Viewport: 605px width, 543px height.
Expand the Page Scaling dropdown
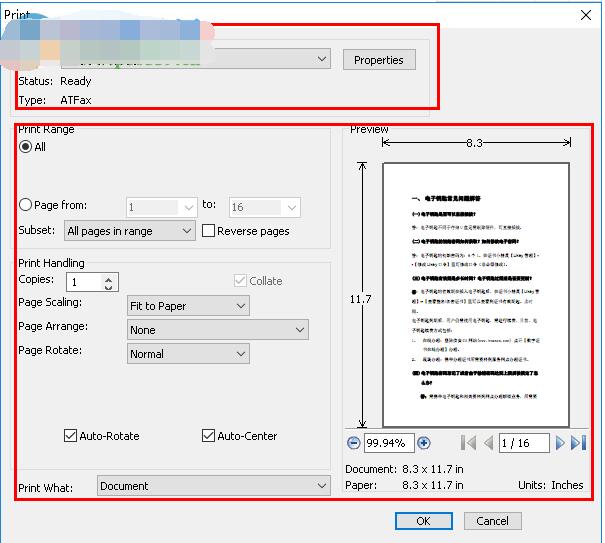coord(188,306)
